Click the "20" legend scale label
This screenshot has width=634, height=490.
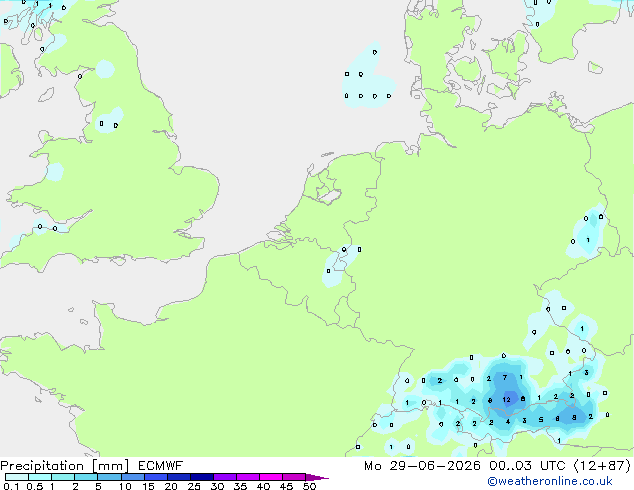tap(171, 486)
